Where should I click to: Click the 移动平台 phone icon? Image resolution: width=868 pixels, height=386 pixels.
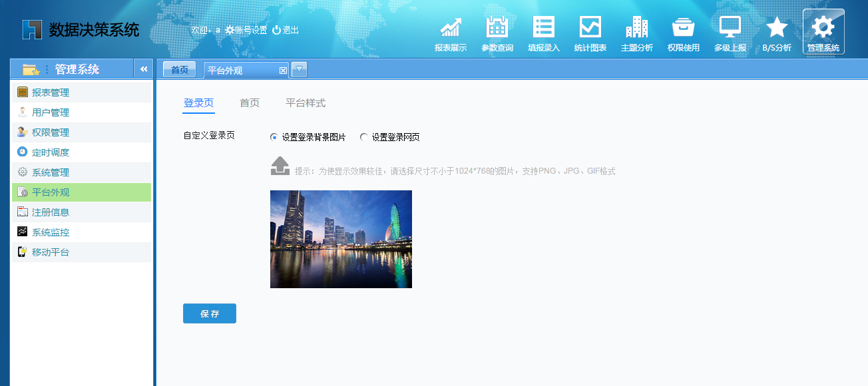[23, 252]
